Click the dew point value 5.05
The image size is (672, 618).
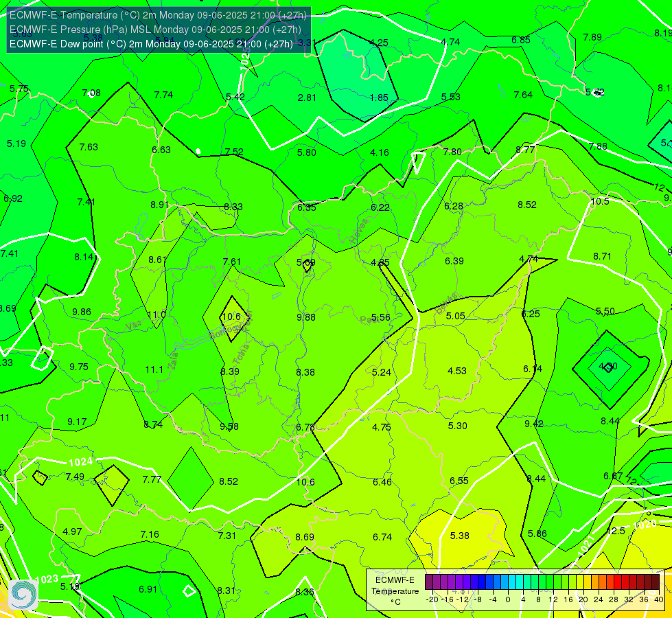[455, 316]
